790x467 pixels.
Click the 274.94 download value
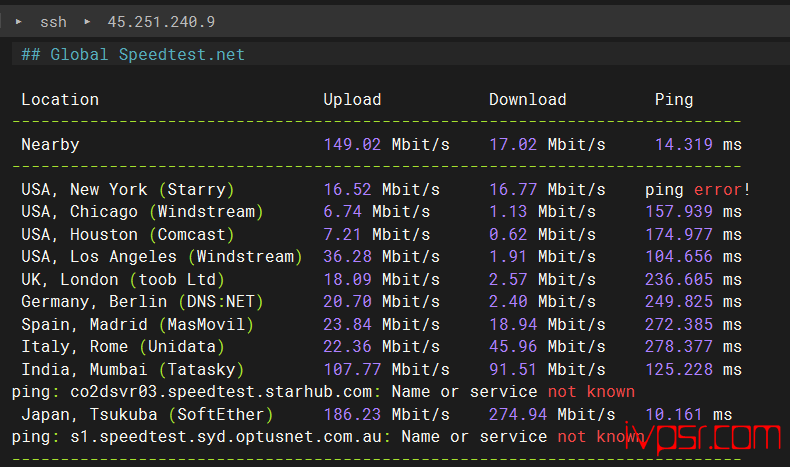tap(518, 414)
